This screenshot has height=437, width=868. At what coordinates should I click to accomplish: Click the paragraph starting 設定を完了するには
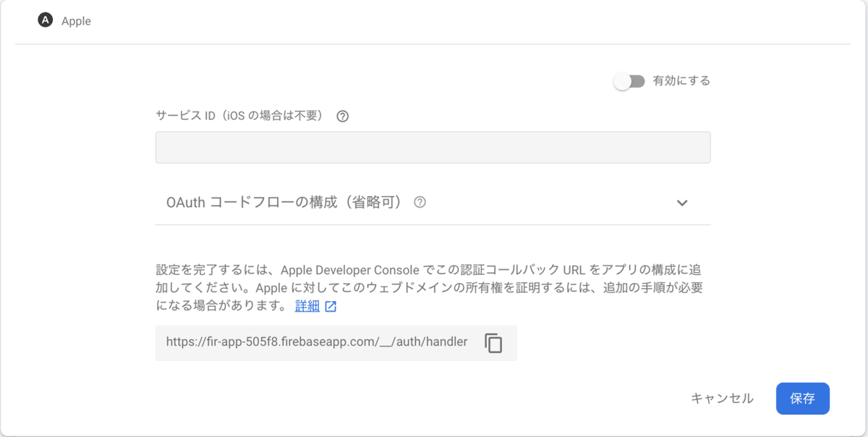pyautogui.click(x=430, y=287)
